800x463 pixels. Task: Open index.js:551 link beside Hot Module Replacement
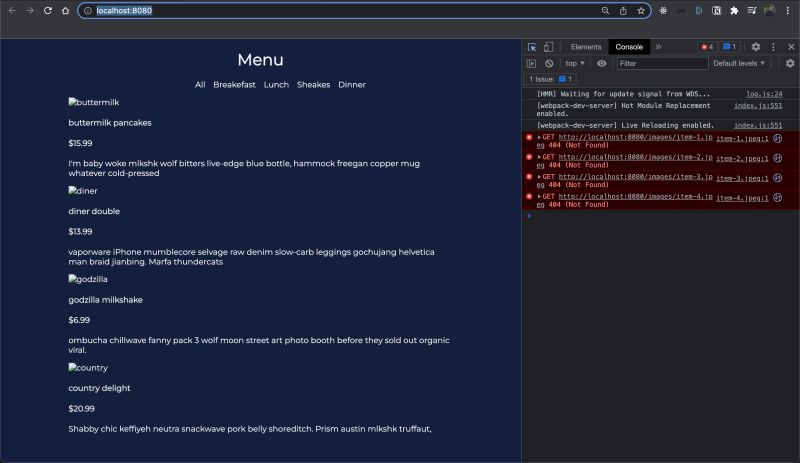point(758,106)
